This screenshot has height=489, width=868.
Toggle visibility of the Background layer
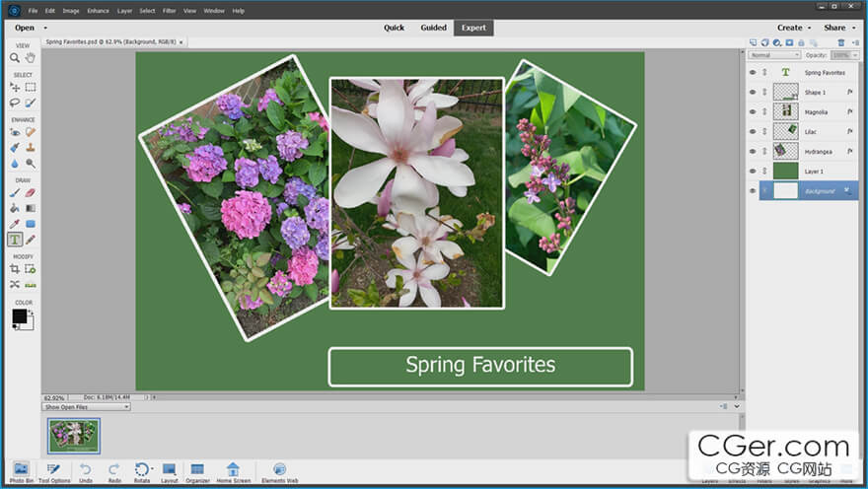[x=753, y=191]
